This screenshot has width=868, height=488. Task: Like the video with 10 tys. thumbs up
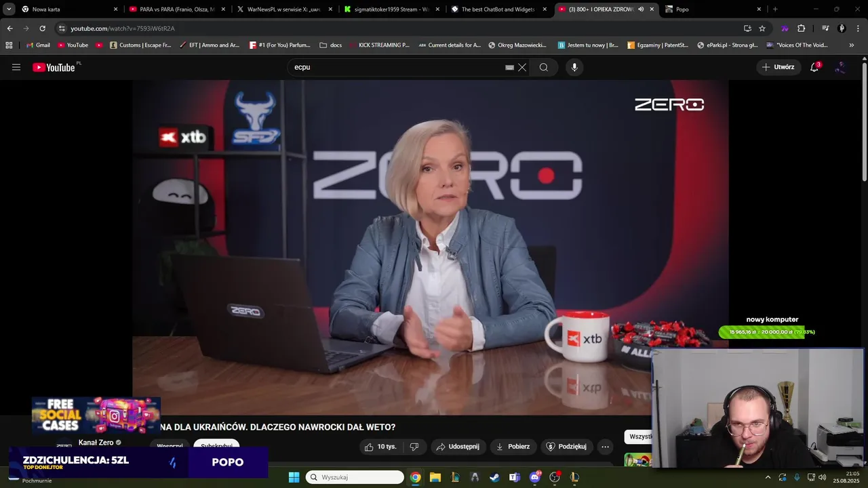[380, 447]
